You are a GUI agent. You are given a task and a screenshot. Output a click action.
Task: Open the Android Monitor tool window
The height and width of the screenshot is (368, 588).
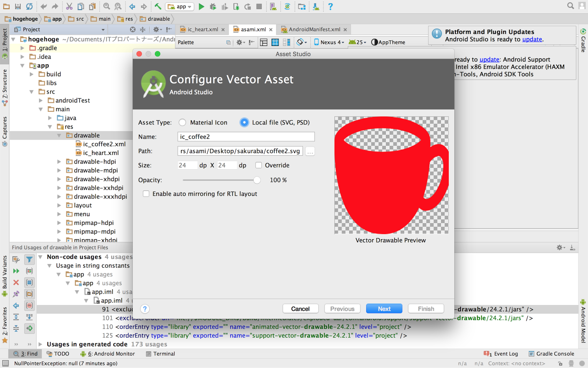108,354
